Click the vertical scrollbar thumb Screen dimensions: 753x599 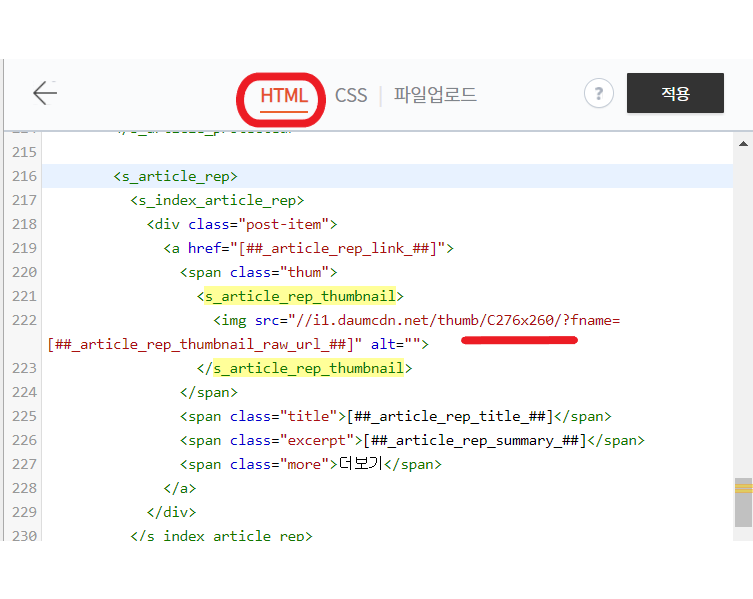[x=743, y=502]
